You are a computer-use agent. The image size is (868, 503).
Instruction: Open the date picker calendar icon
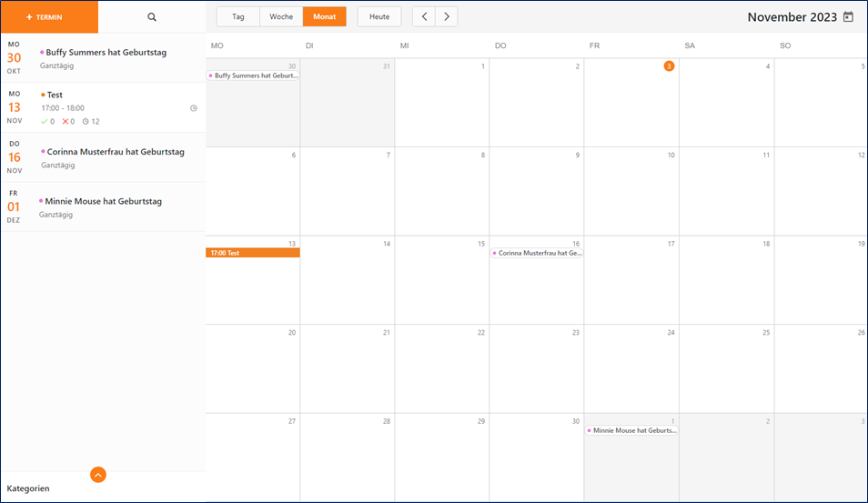click(848, 16)
